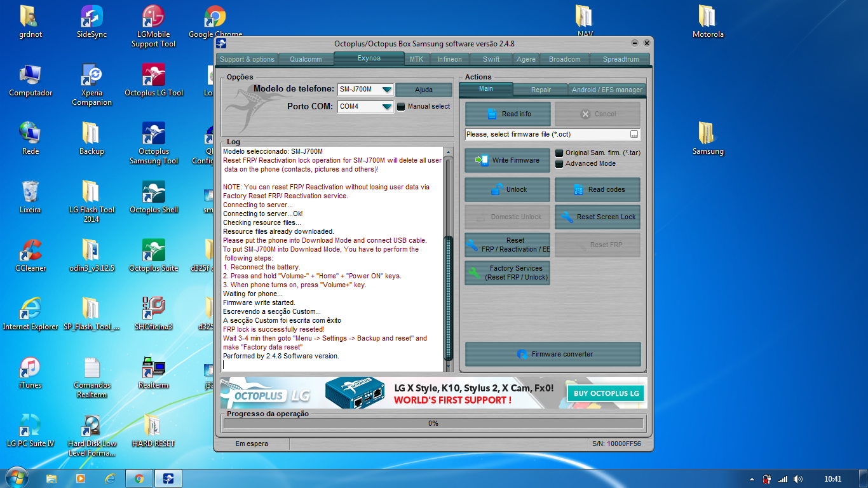Launch Octoplus Samsung Tool shortcut
The image size is (868, 488).
point(153,143)
